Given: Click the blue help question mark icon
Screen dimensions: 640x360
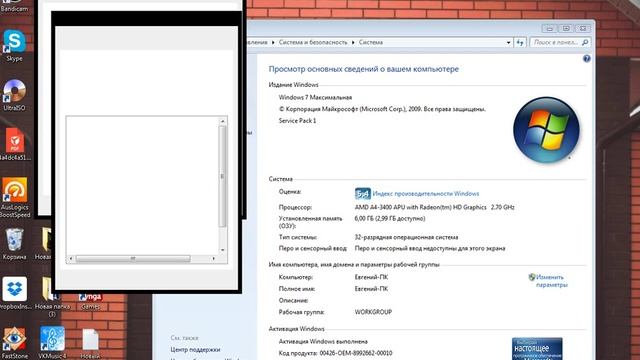Looking at the screenshot, I should pos(587,59).
